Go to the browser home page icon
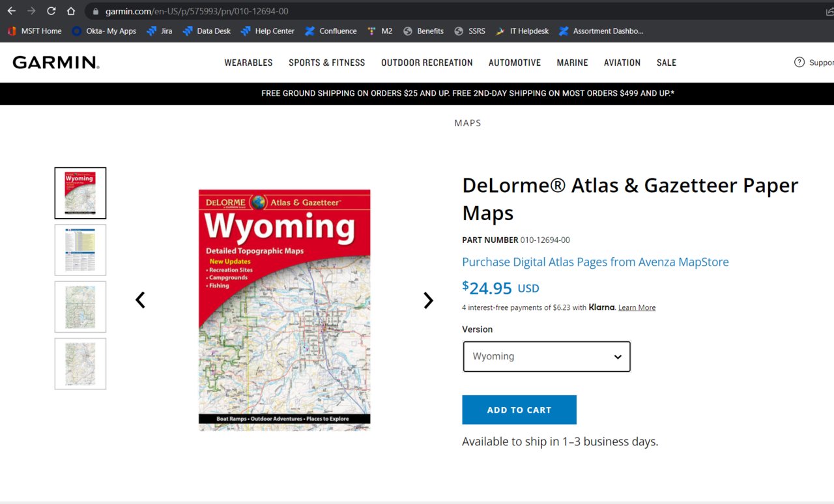 point(71,11)
